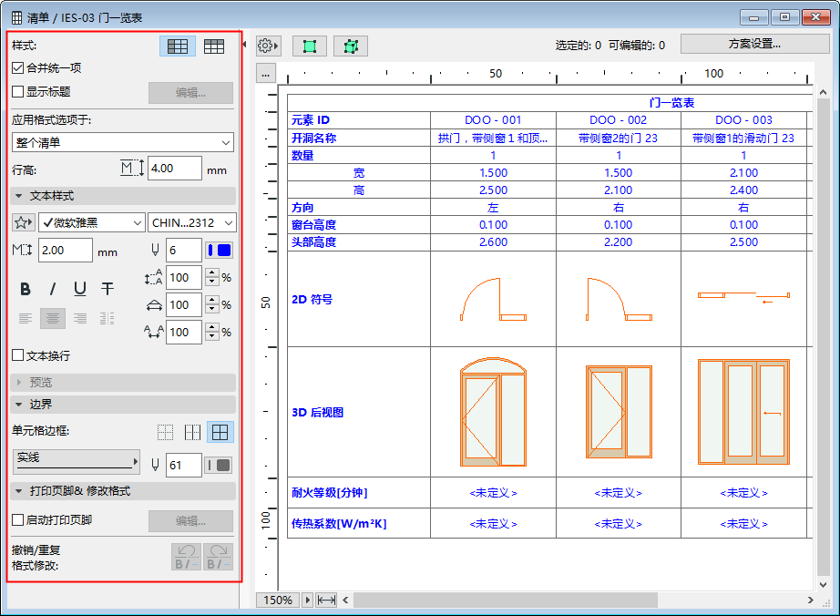Increase width factor percentage stepper

click(x=212, y=300)
